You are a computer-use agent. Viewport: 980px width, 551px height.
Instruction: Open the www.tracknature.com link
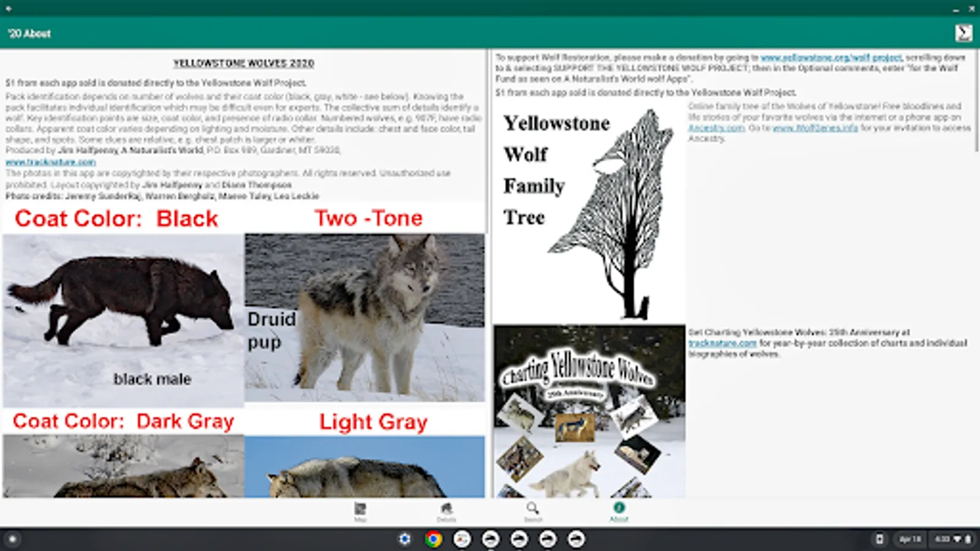(51, 162)
